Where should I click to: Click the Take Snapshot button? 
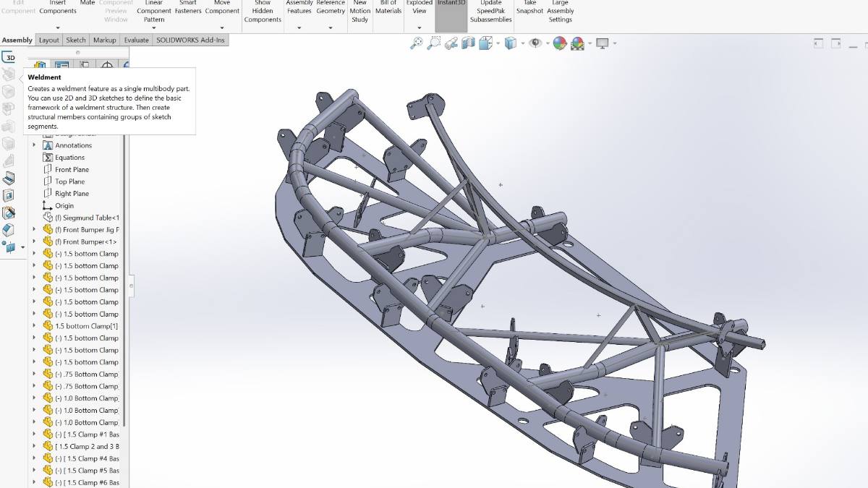point(529,7)
